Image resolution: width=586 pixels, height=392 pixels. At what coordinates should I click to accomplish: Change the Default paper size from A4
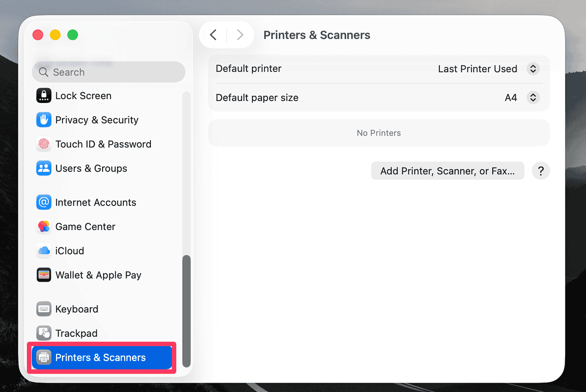click(x=533, y=98)
